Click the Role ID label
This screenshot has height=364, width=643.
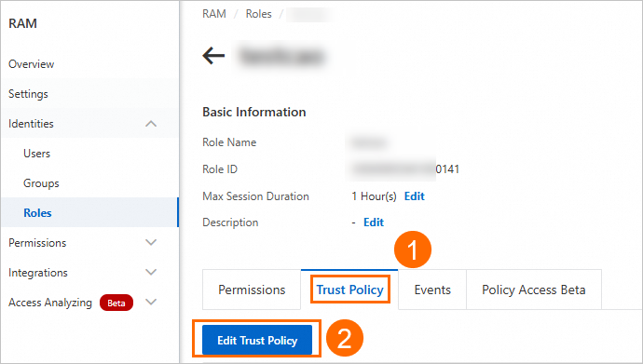[220, 169]
